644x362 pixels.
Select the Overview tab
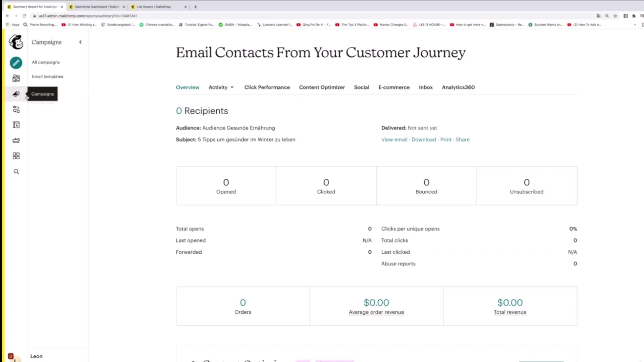[x=187, y=87]
